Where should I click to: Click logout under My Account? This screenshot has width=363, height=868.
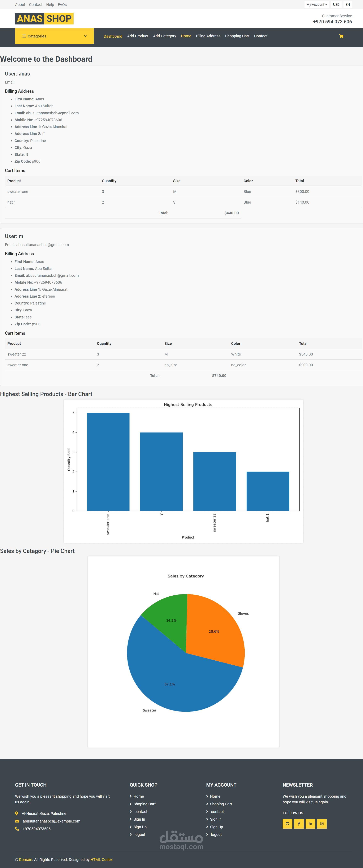[216, 835]
